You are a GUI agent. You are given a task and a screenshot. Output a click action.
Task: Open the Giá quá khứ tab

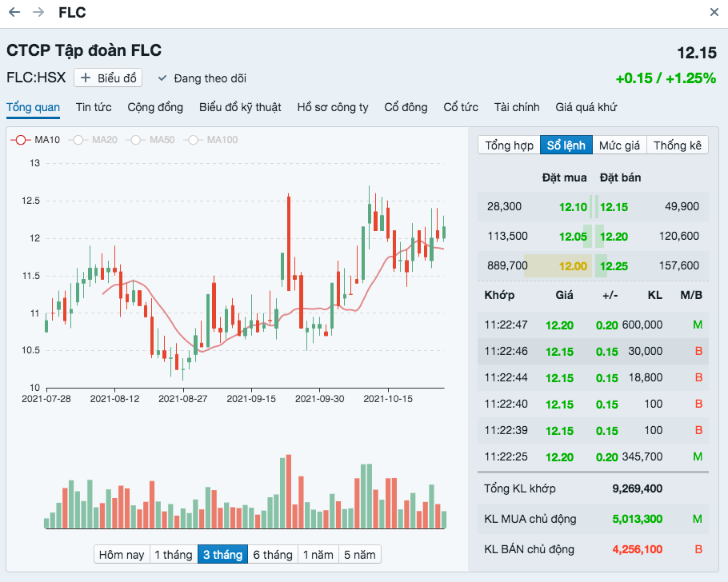[586, 107]
